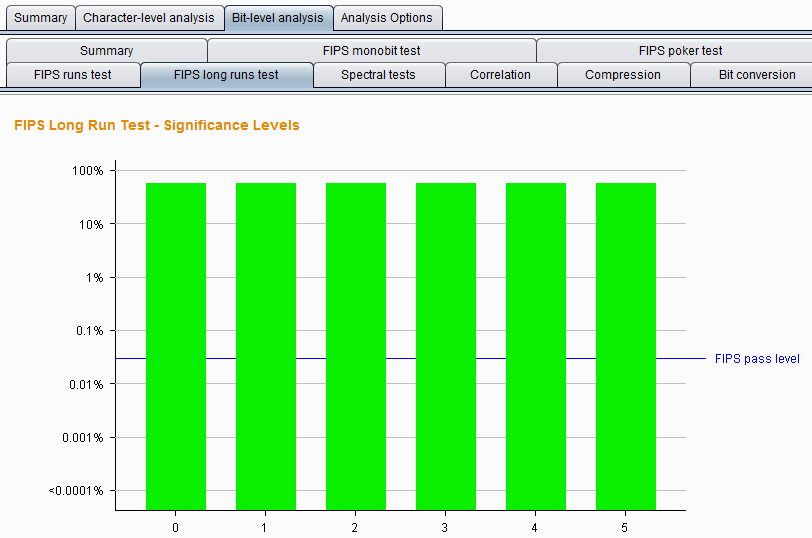Select the green bar above label 5

pyautogui.click(x=626, y=345)
